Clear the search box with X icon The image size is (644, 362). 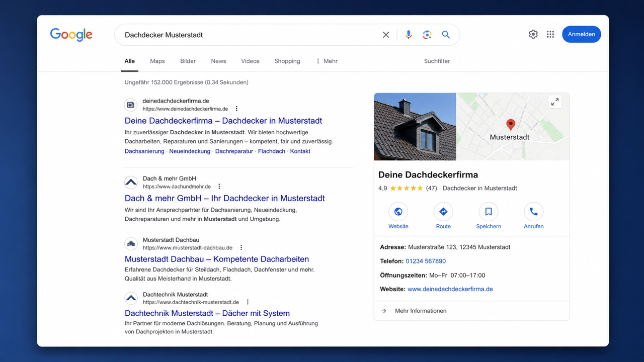click(x=386, y=35)
